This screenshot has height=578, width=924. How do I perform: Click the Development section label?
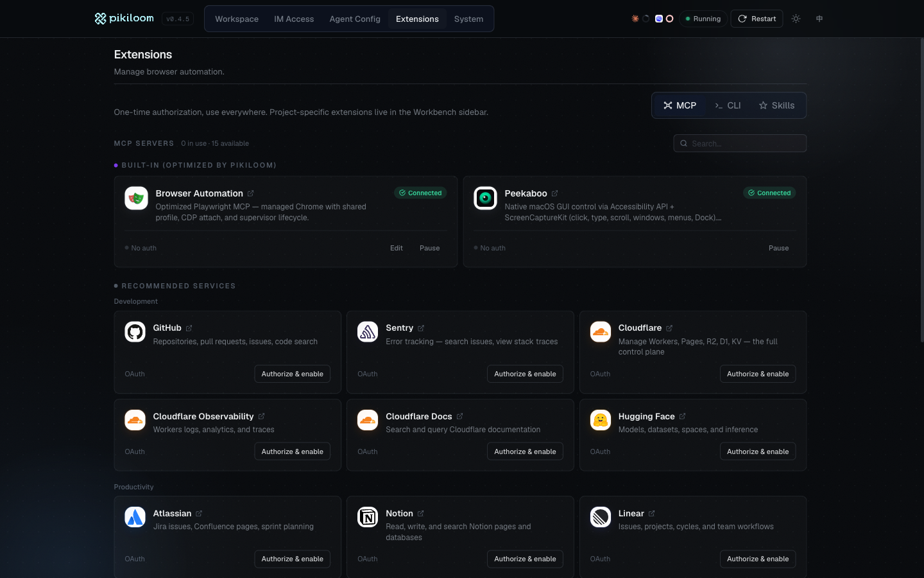(135, 301)
